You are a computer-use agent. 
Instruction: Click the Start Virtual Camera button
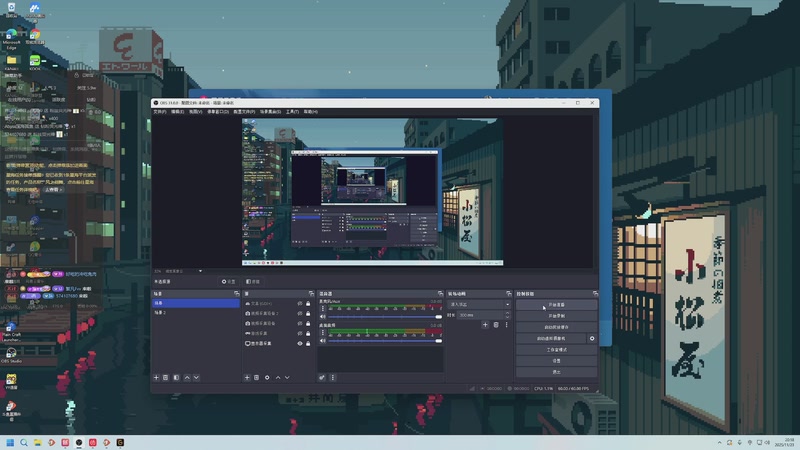(551, 338)
